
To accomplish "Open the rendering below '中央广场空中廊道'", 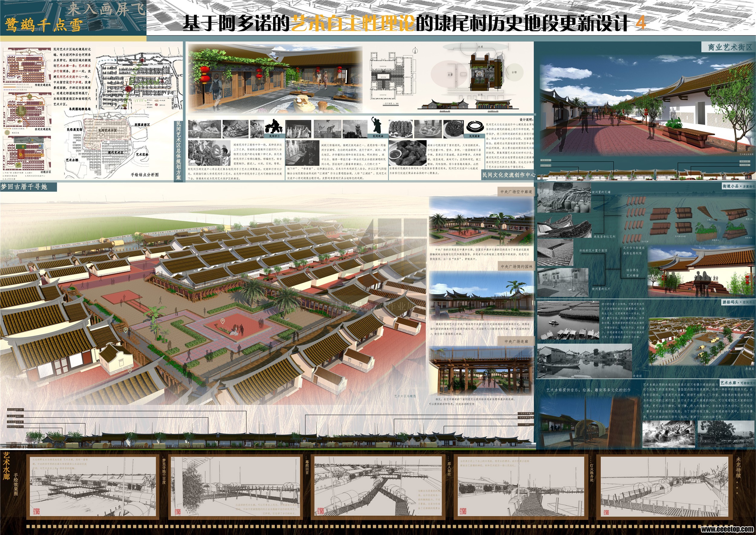I will point(481,221).
